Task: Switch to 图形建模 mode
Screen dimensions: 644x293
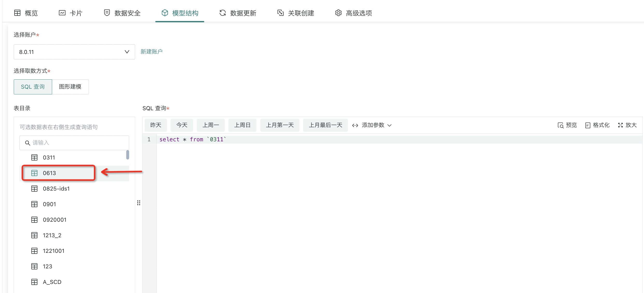Action: coord(70,87)
